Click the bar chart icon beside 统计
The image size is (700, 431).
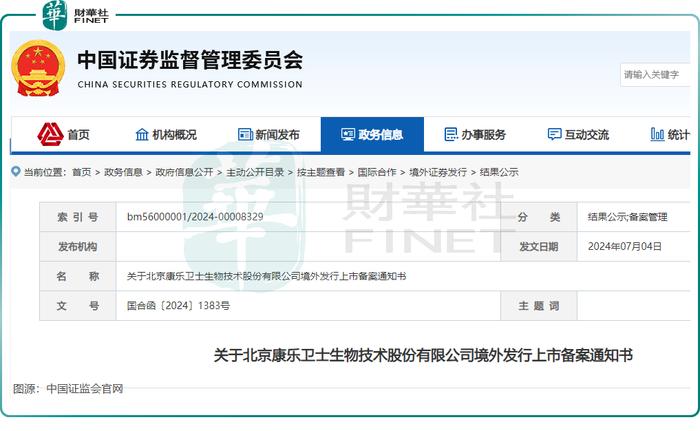[657, 134]
